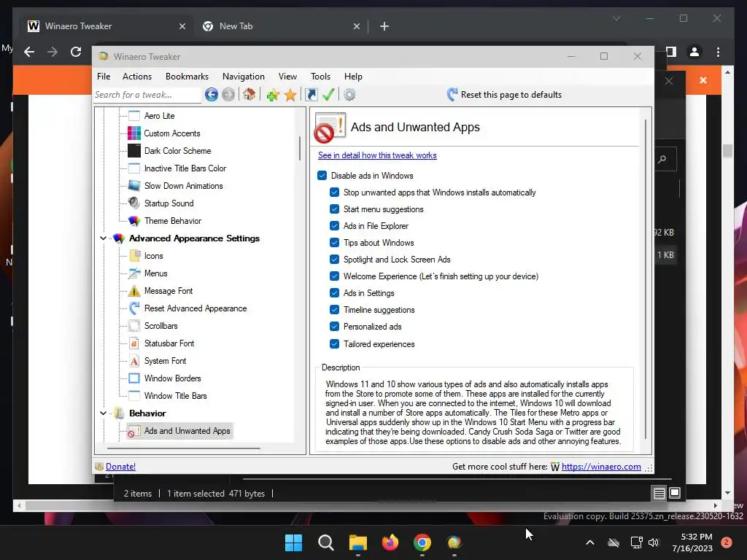The image size is (747, 560).
Task: Toggle Spotlight and Lock Screen Ads checkbox
Action: coord(334,260)
